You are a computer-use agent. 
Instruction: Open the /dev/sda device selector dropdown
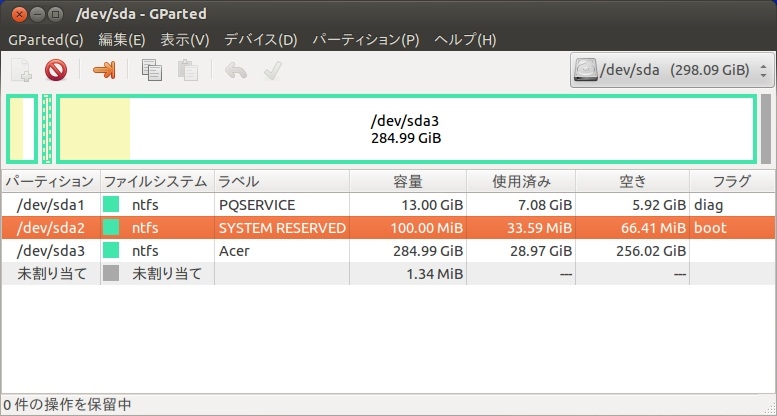tap(672, 72)
